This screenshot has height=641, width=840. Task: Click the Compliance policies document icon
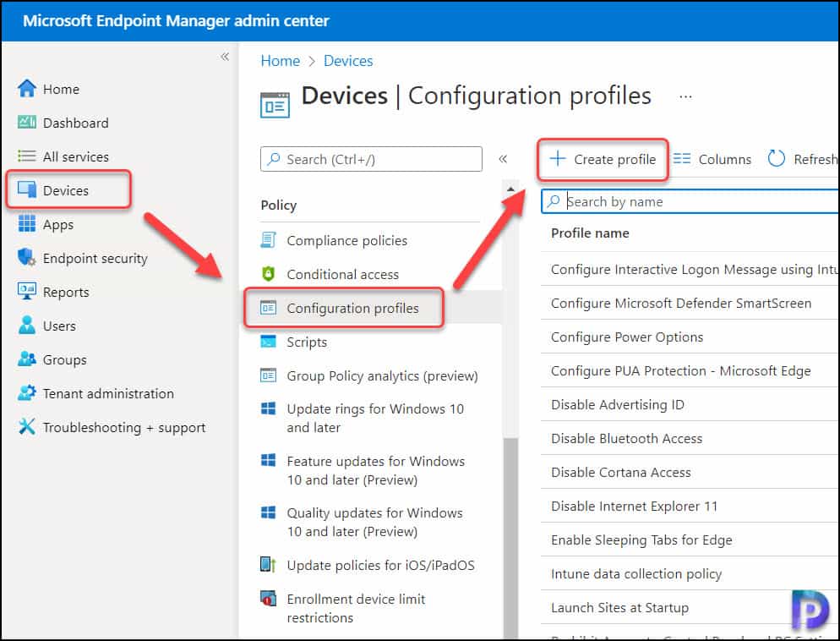tap(269, 240)
